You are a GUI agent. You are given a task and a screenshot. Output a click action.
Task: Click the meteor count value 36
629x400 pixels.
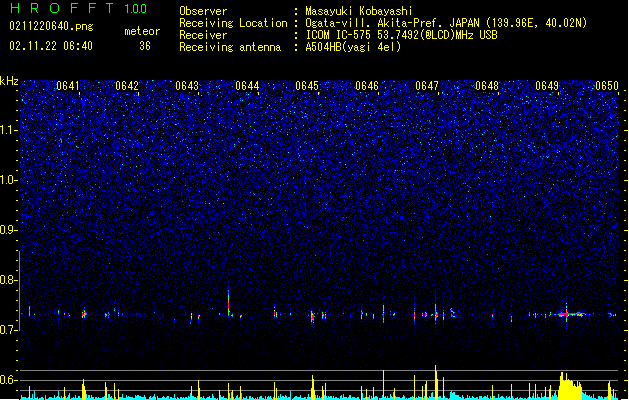(145, 46)
